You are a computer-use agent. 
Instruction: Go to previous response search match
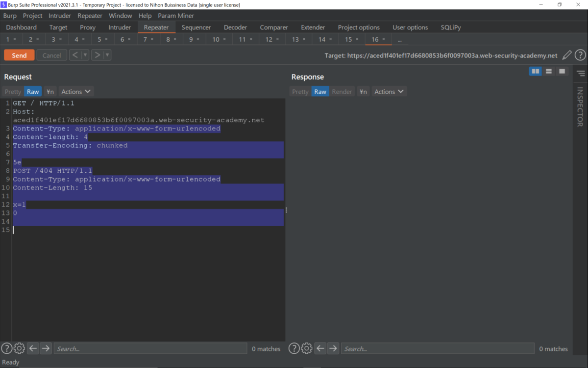click(x=320, y=348)
